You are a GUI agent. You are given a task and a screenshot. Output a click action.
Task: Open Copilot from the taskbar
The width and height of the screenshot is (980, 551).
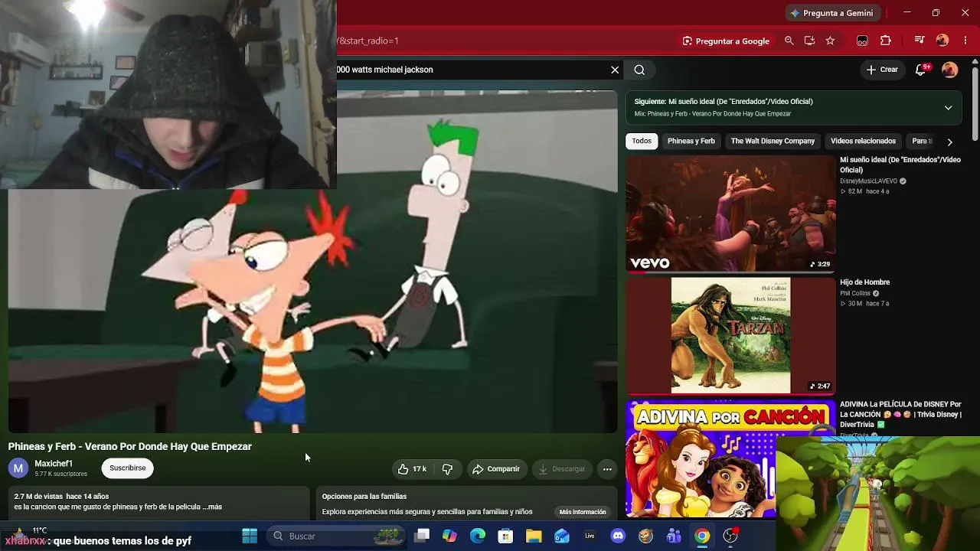tap(449, 536)
